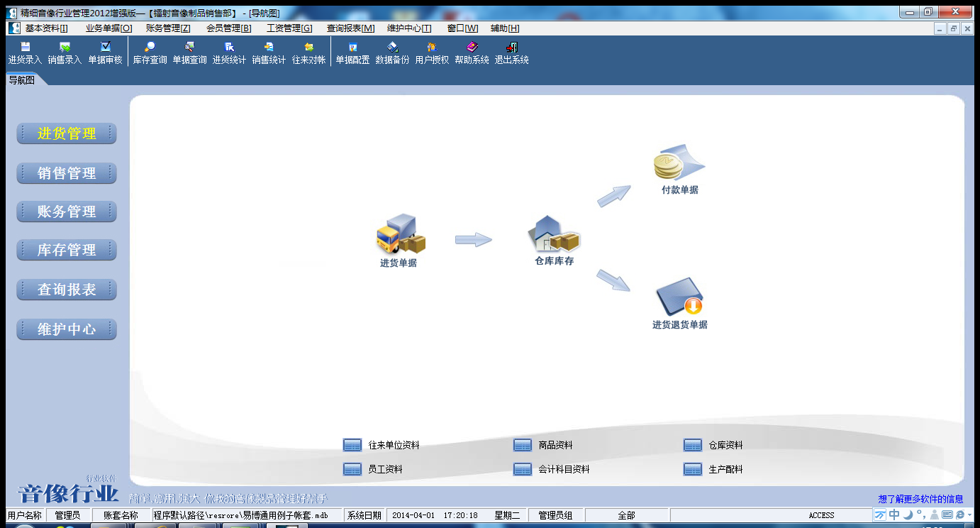Open 基本资料 menu
The height and width of the screenshot is (528, 980).
coord(46,28)
